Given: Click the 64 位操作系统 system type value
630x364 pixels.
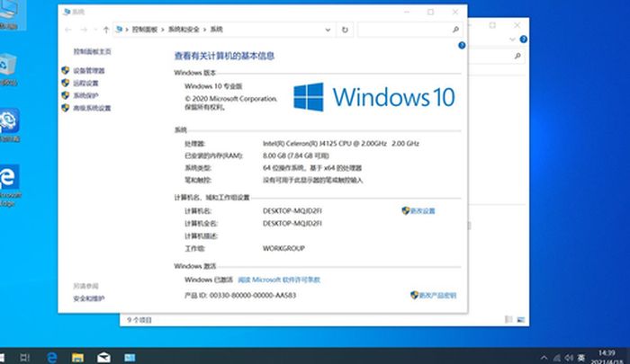Looking at the screenshot, I should 312,168.
